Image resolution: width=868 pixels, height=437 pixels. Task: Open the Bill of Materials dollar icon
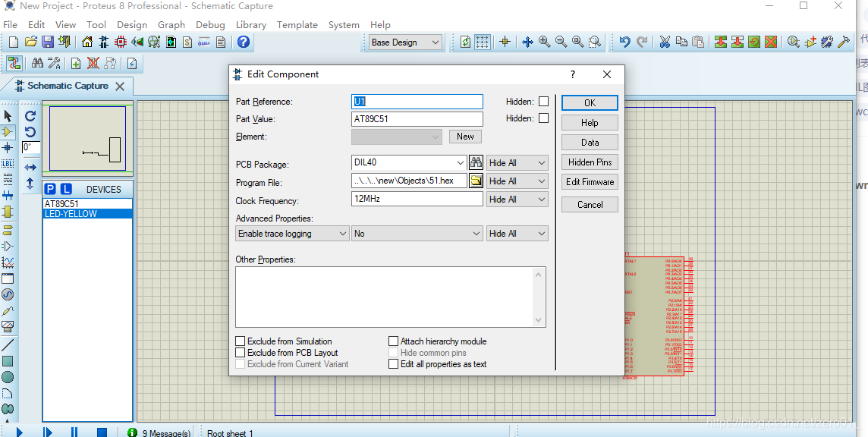coord(187,42)
